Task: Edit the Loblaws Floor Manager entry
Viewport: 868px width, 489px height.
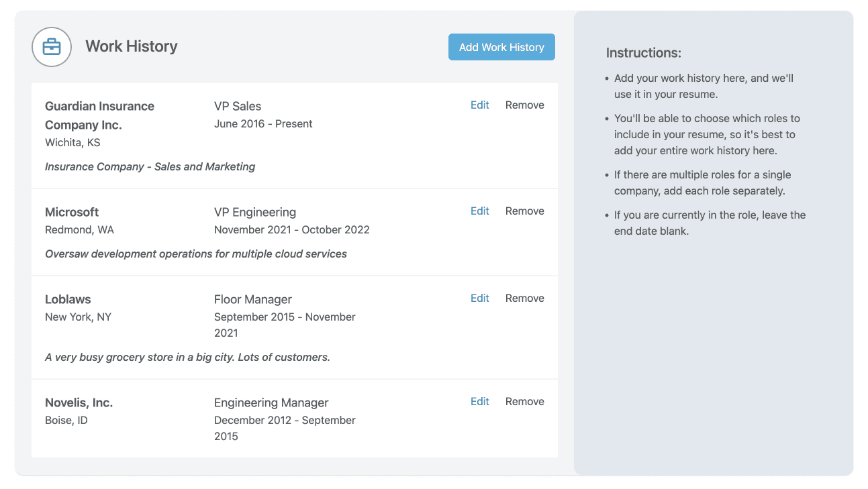Action: [x=480, y=298]
